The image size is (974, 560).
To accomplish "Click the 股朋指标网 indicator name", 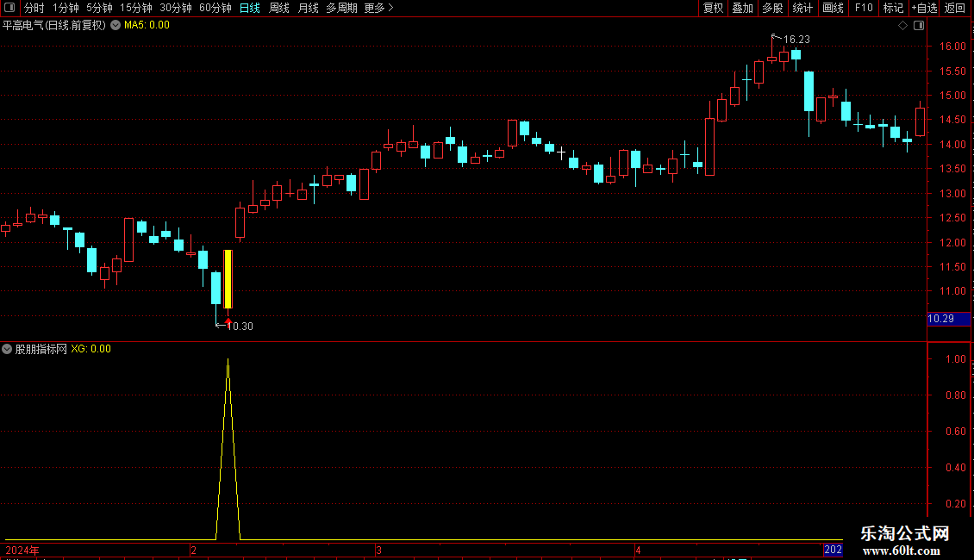I will tap(41, 349).
